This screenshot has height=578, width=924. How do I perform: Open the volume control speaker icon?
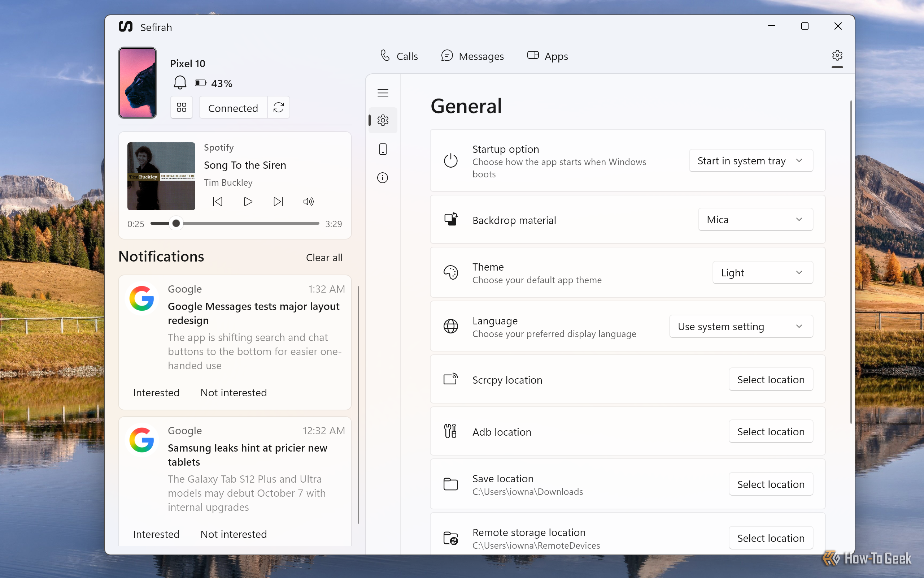309,202
